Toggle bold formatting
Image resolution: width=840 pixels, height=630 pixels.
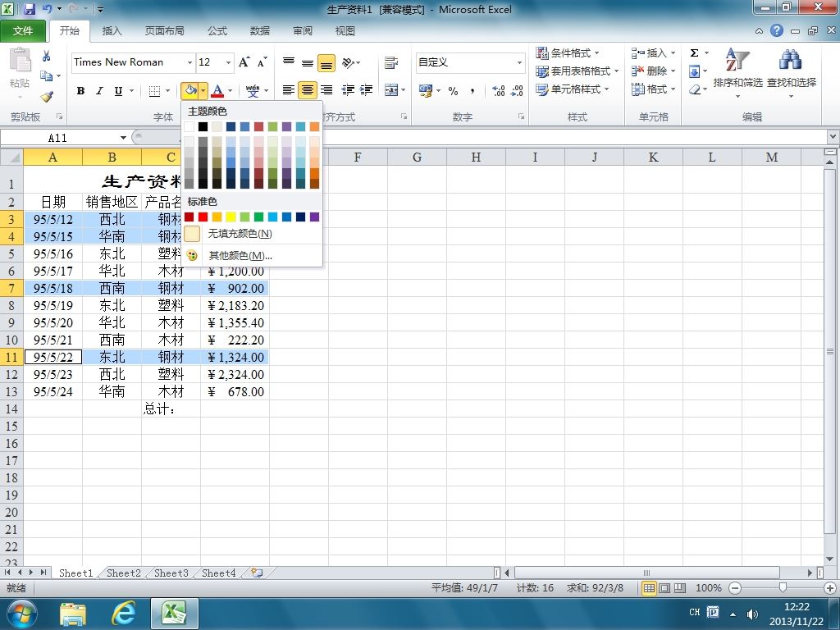(80, 91)
